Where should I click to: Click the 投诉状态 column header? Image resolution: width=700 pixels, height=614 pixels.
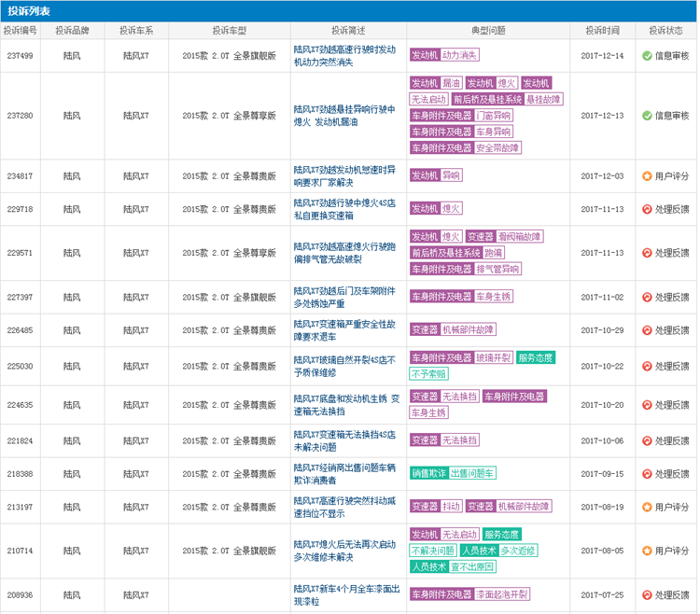(665, 31)
